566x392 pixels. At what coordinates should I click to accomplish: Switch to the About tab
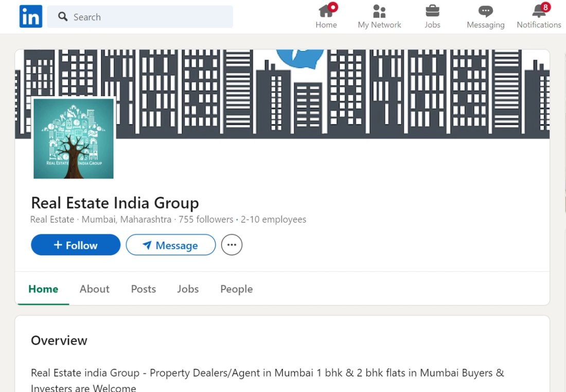point(95,289)
